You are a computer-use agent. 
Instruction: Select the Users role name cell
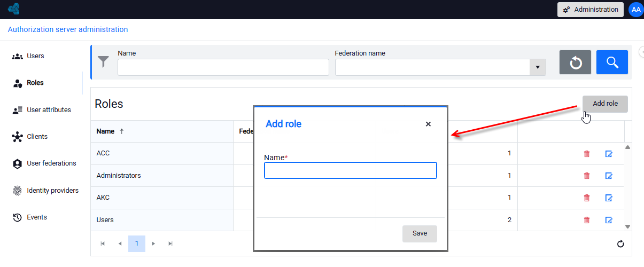(x=162, y=220)
